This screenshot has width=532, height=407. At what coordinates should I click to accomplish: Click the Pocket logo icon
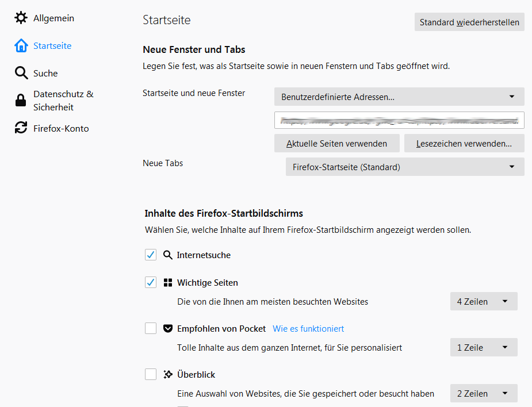(x=167, y=329)
